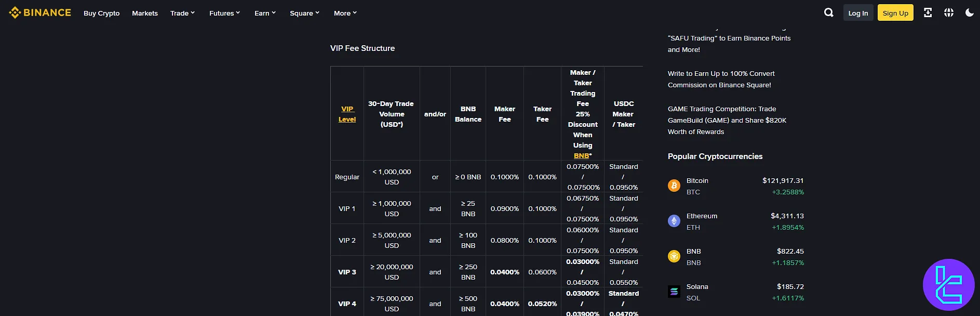Click BNB Balance column header
The height and width of the screenshot is (316, 980).
tap(468, 114)
